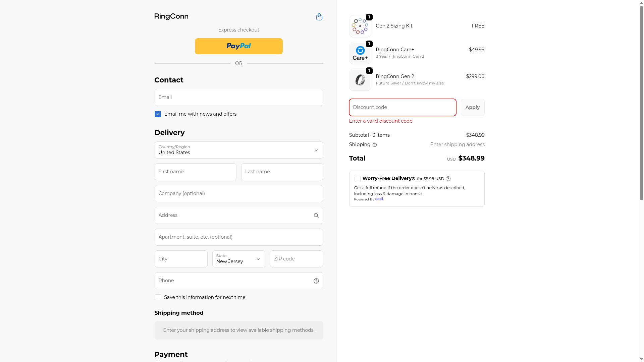Screen dimensions: 644x362
Task: Click the Email input field
Action: (x=238, y=98)
